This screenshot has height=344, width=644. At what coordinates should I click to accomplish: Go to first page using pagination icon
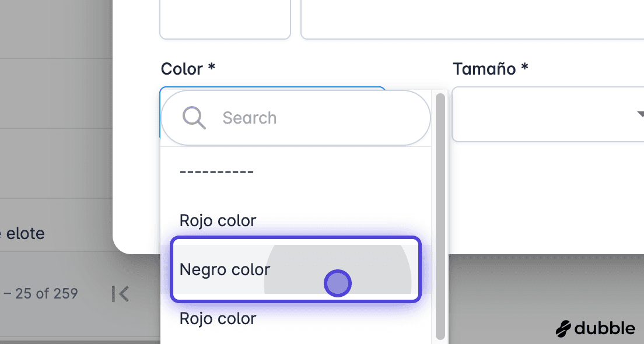pos(120,294)
